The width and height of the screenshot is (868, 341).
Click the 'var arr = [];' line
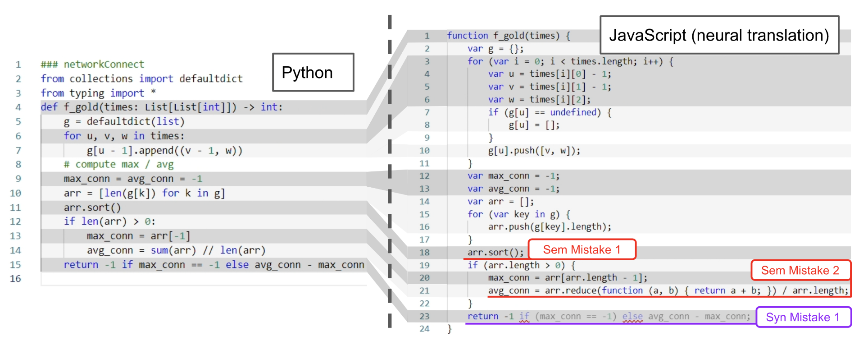pyautogui.click(x=501, y=202)
